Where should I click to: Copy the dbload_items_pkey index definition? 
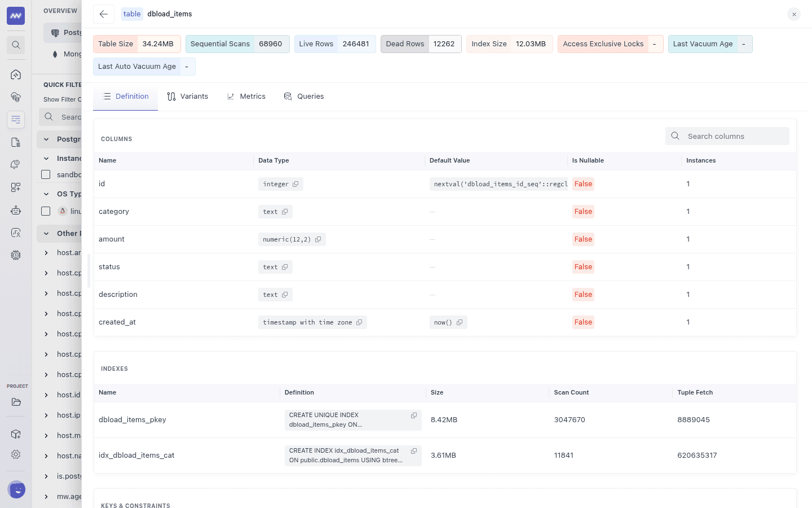pos(414,415)
